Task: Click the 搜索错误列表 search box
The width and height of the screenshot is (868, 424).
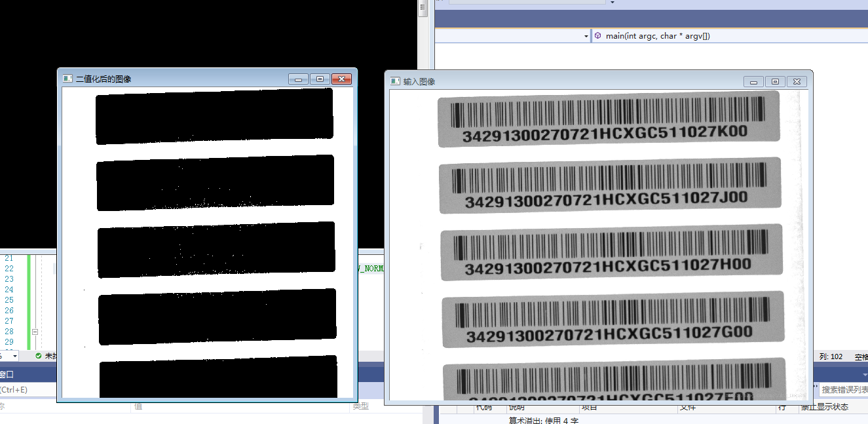Action: [x=844, y=389]
